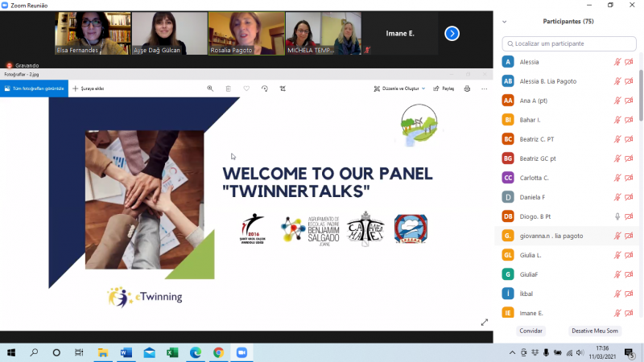Viewport: 644px width, 362px height.
Task: Open Zoom from the Windows taskbar
Action: pos(241,352)
